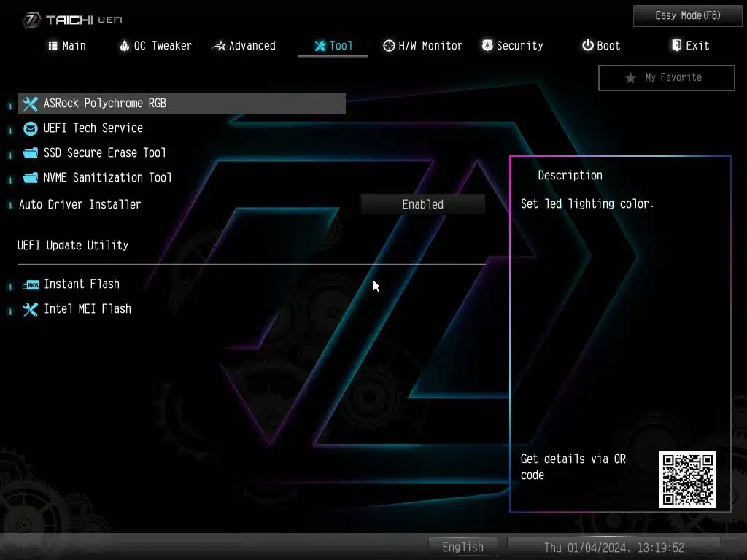The height and width of the screenshot is (560, 747).
Task: Click the NVME Sanitization Tool folder icon
Action: (30, 178)
